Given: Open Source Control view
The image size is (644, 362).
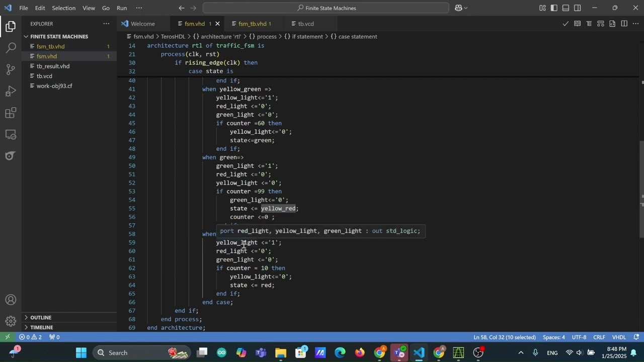Looking at the screenshot, I should 11,70.
